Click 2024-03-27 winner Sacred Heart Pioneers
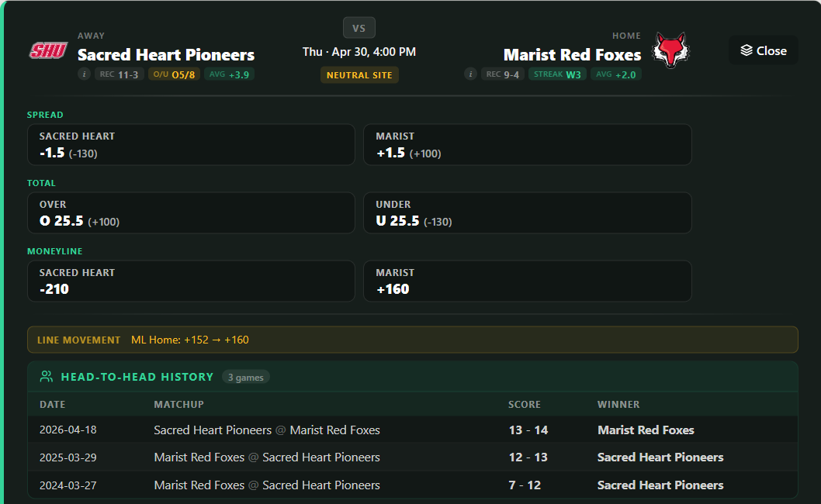The image size is (821, 504). pos(660,485)
